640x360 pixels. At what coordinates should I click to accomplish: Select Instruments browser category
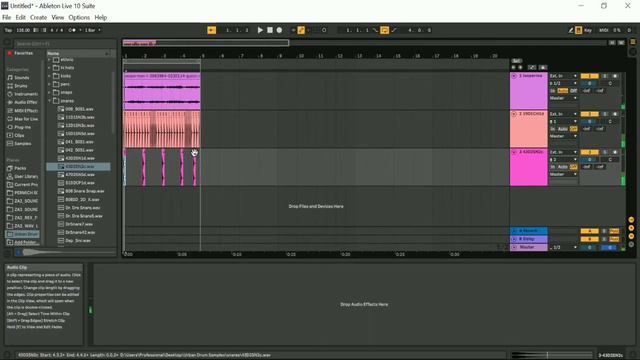[x=25, y=94]
